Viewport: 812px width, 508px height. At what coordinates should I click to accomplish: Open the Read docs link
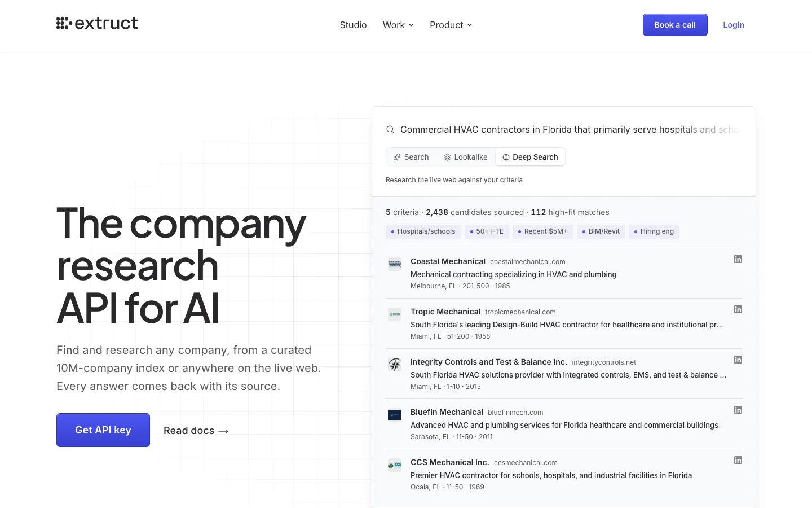coord(196,431)
